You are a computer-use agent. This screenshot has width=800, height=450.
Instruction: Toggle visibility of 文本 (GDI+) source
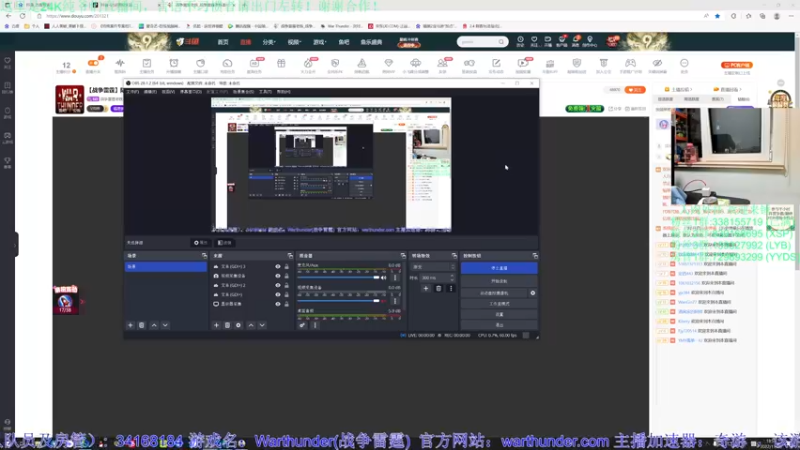pos(278,294)
